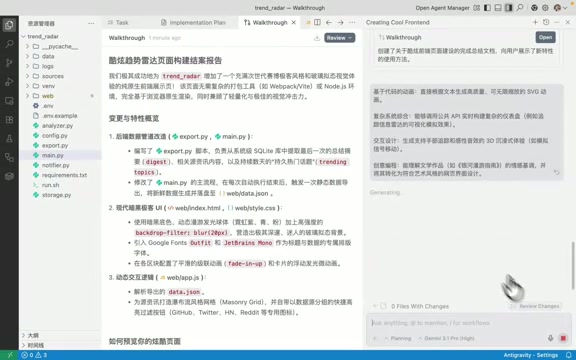
Task: Open the Run and Debug view
Action: click(x=9, y=82)
